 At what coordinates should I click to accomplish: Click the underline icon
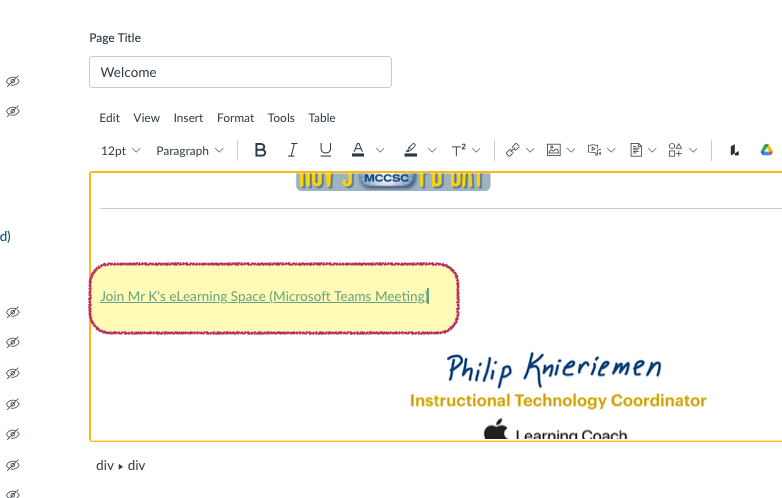point(325,150)
